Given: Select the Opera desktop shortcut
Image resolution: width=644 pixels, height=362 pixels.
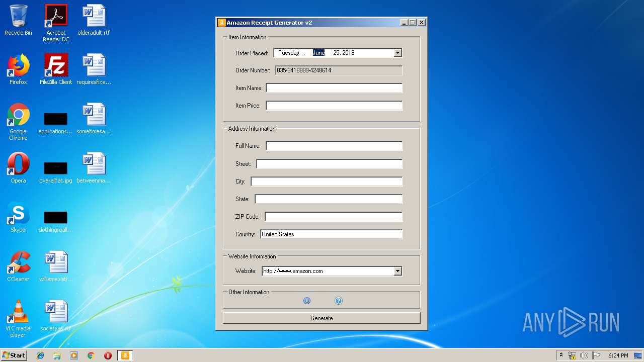Looking at the screenshot, I should tap(18, 168).
